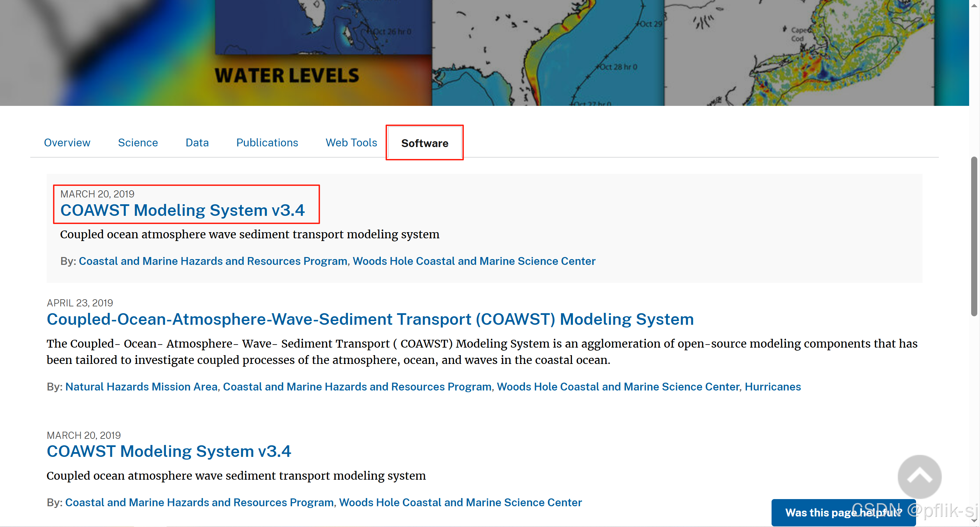Click the vertical scrollbar thumb
Image resolution: width=980 pixels, height=527 pixels.
[974, 236]
